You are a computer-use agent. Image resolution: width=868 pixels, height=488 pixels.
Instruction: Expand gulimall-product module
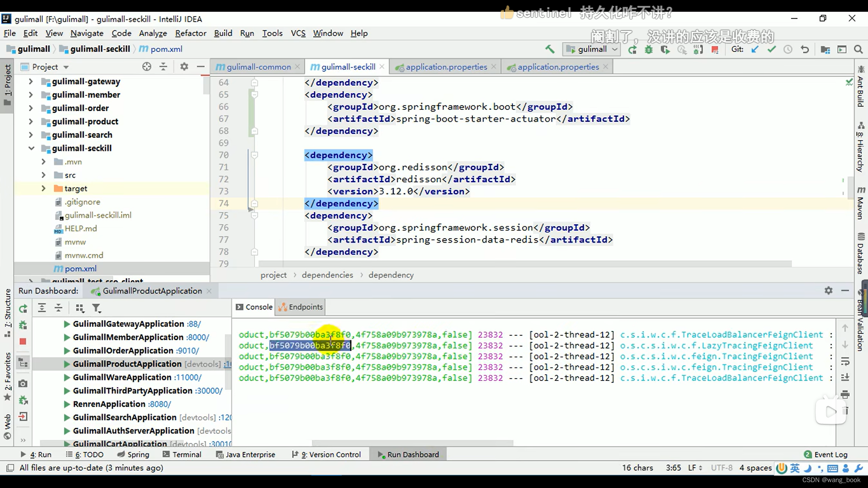[31, 122]
